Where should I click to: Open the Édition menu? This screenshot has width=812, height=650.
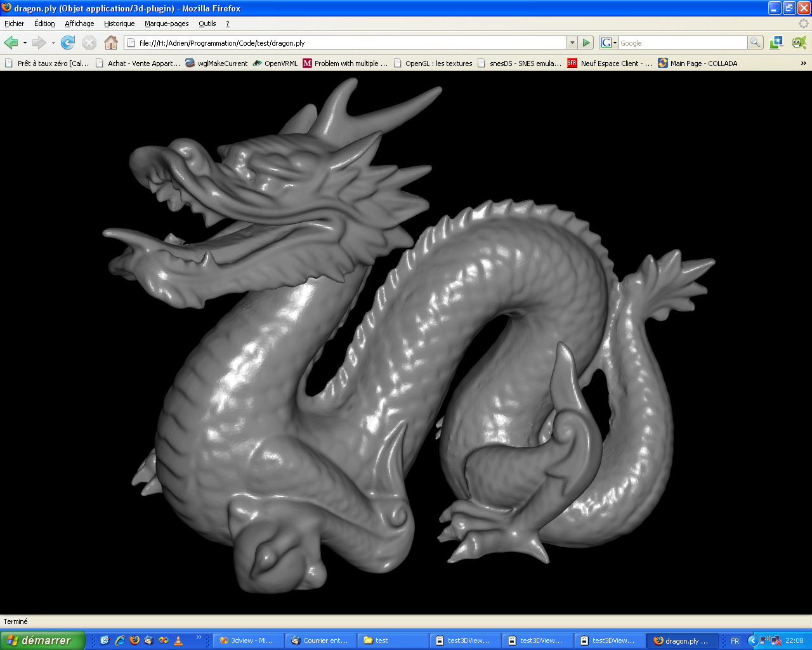click(44, 23)
